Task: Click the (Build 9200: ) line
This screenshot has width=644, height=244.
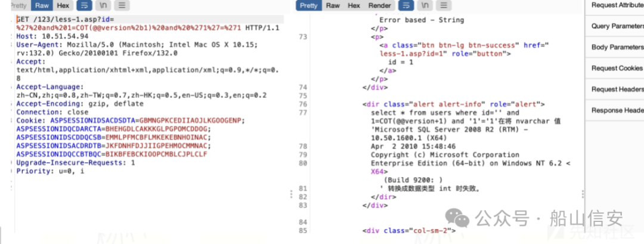Action: point(413,180)
